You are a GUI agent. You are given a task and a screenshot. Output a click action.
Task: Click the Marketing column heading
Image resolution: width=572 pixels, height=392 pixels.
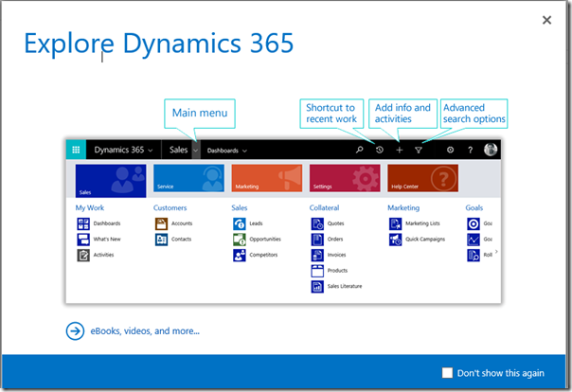tap(403, 208)
